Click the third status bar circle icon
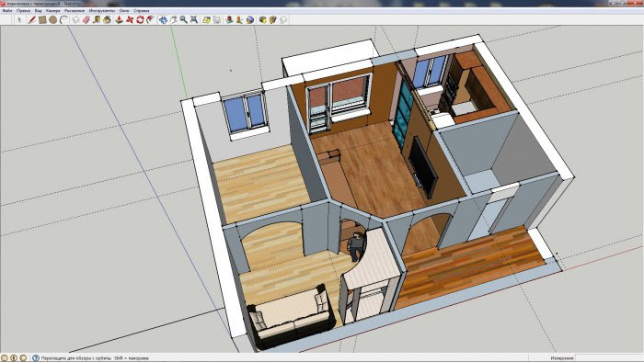 pos(23,358)
